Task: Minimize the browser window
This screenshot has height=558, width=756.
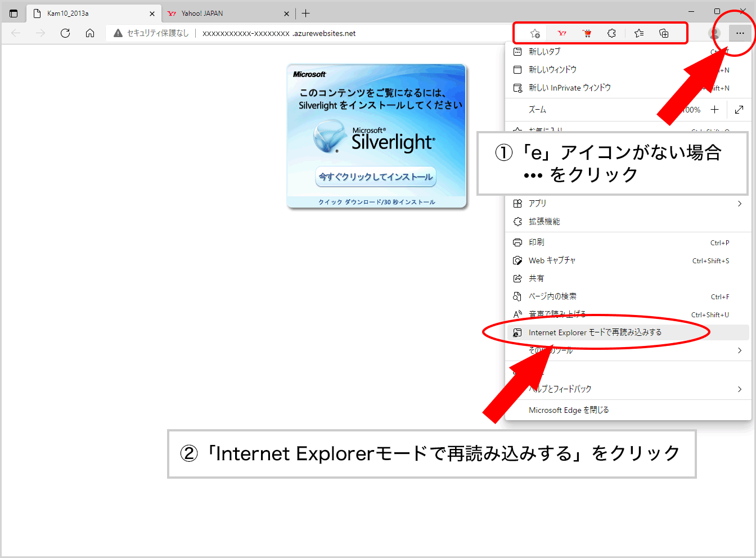Action: [691, 11]
